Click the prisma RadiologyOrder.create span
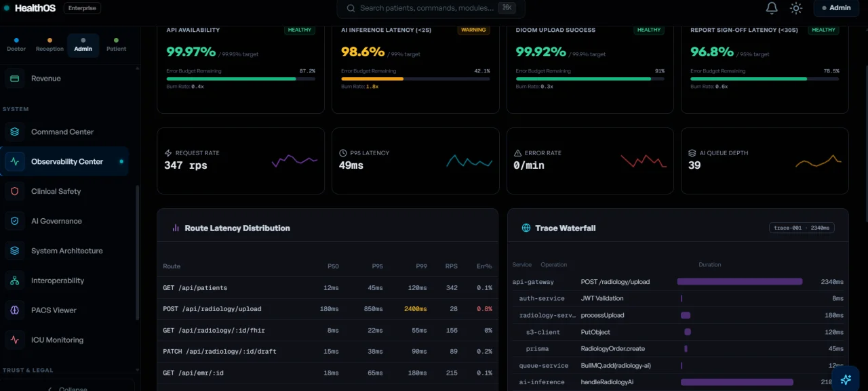Screen dimensions: 868x391 pyautogui.click(x=678, y=349)
